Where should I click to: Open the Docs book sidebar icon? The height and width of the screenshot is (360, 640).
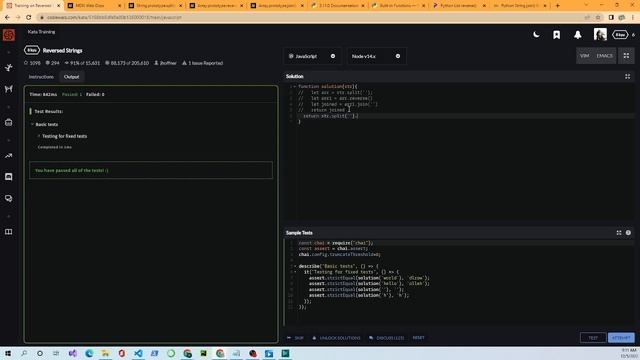[9, 232]
